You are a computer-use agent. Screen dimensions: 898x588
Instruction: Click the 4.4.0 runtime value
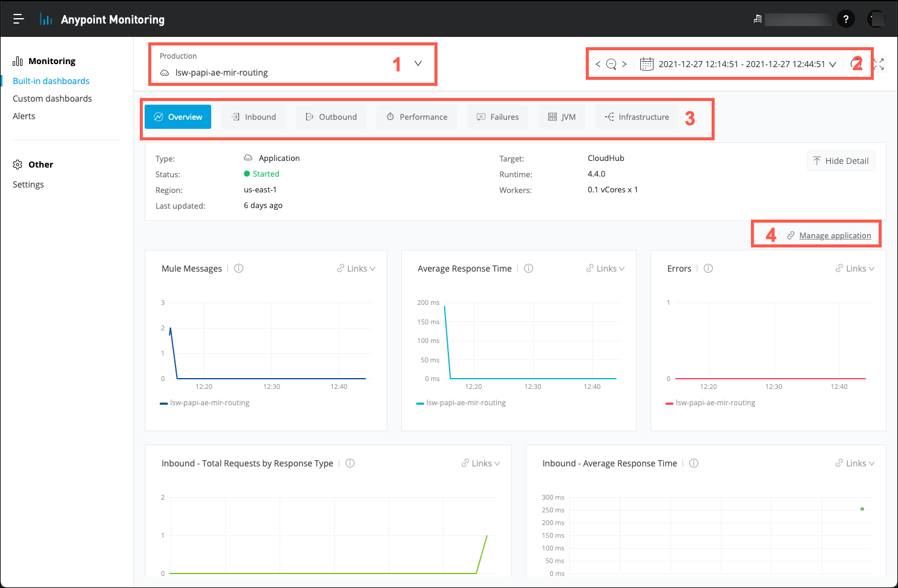click(x=597, y=174)
